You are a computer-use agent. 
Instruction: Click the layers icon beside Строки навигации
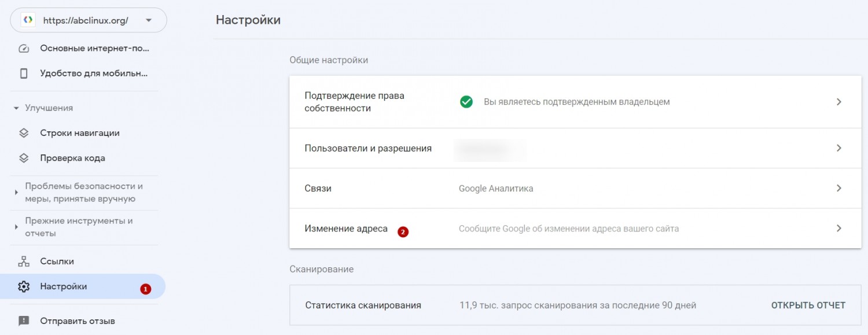click(x=24, y=133)
